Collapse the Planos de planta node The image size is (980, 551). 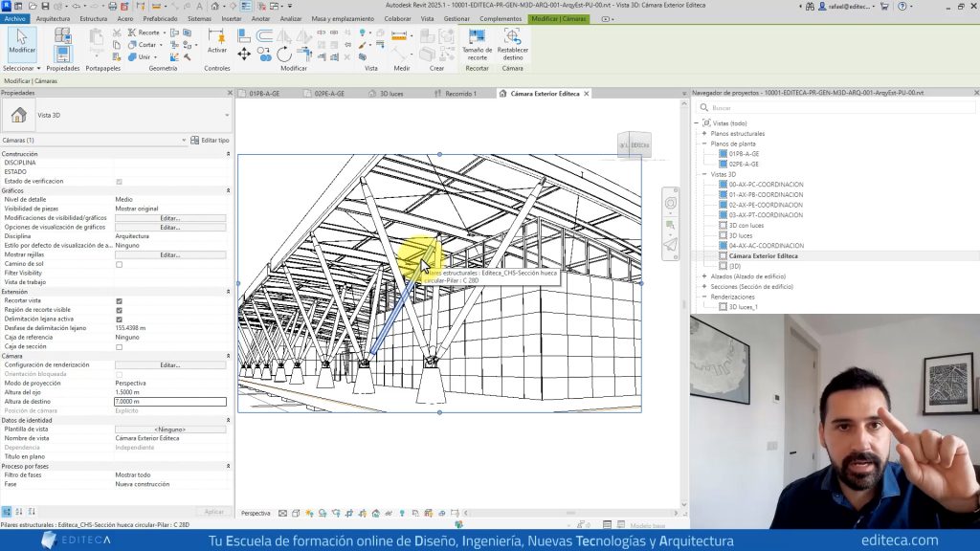[x=703, y=143]
